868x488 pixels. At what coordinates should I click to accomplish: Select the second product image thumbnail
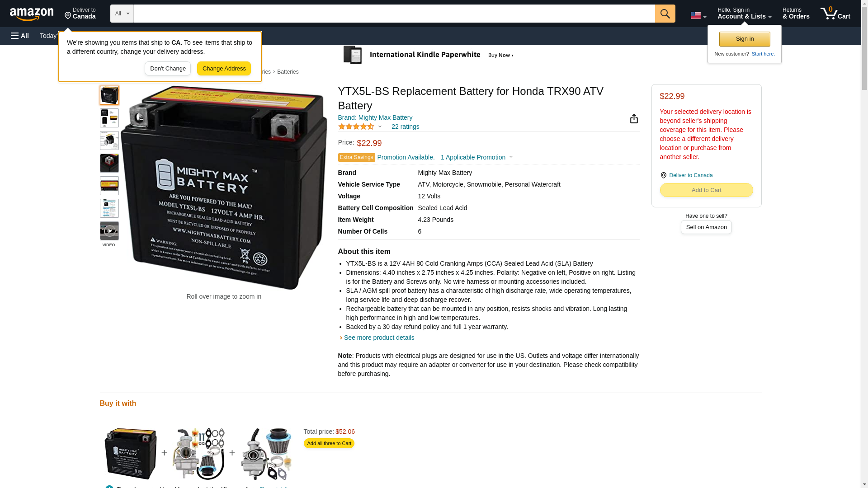click(109, 118)
